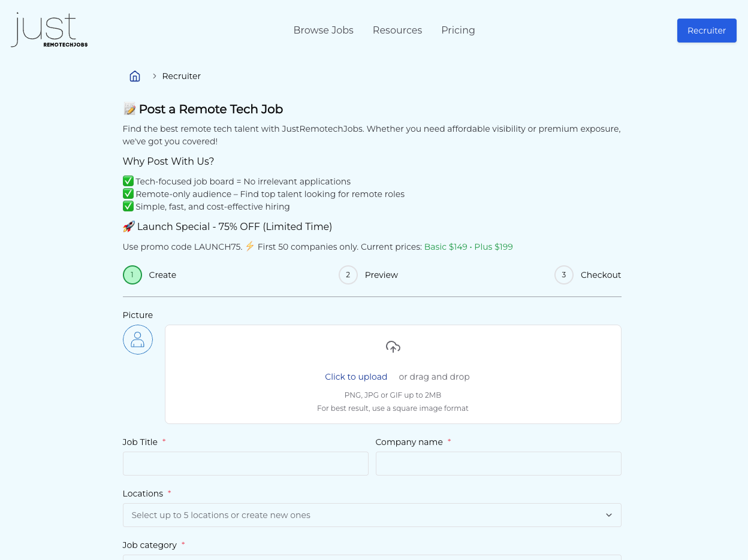Open the Browse Jobs menu
This screenshot has width=748, height=560.
point(324,30)
